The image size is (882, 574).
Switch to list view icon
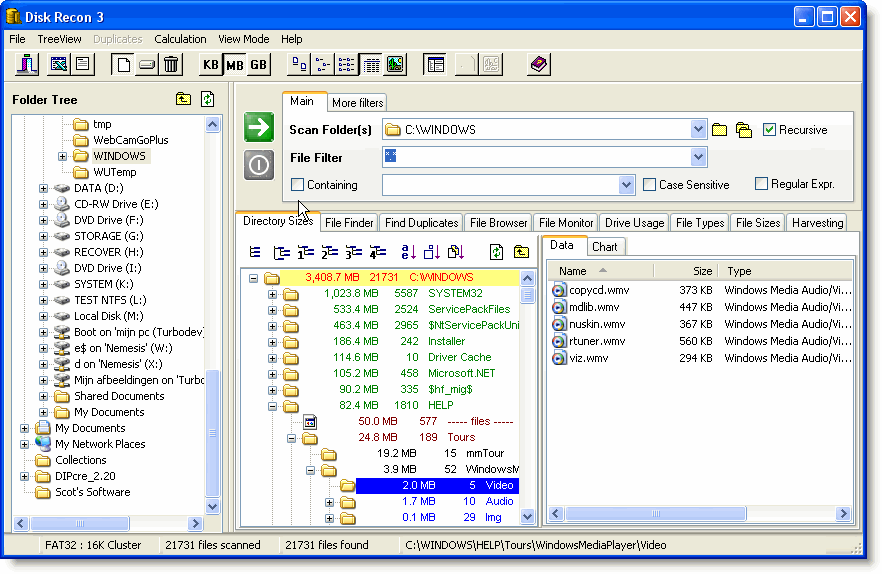coord(346,64)
